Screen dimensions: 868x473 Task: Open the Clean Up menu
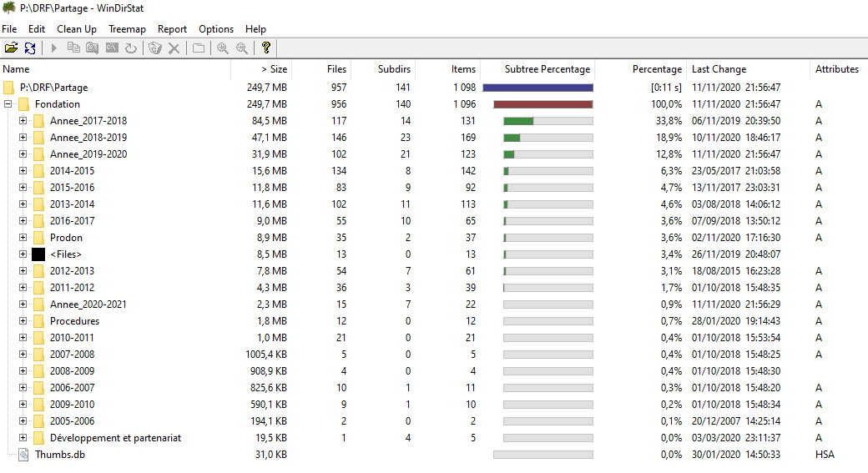point(77,29)
